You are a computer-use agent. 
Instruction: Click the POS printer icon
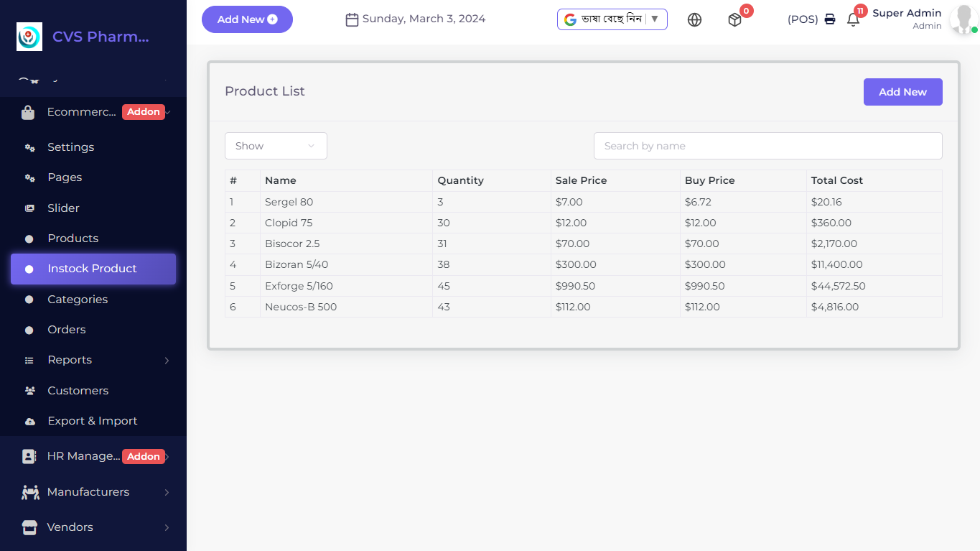pos(830,19)
